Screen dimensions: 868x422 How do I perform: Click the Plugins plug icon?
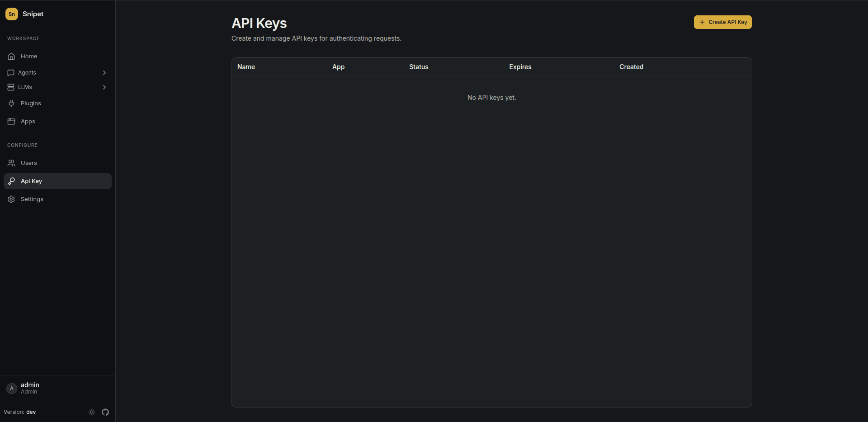pyautogui.click(x=11, y=103)
